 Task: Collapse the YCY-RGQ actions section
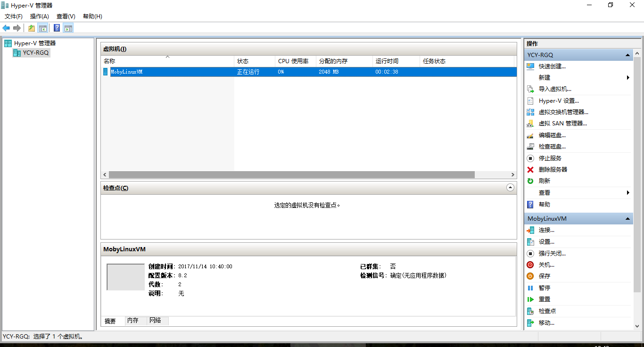pyautogui.click(x=627, y=55)
